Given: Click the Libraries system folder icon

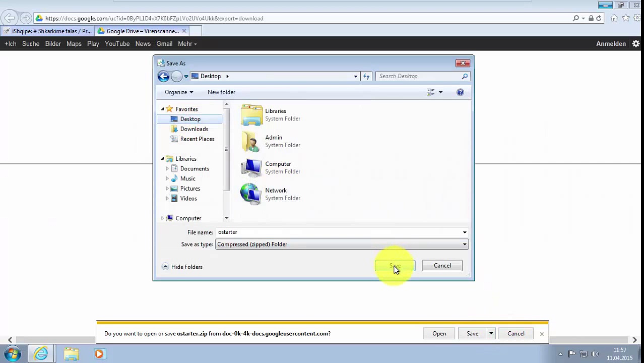Looking at the screenshot, I should [x=251, y=114].
